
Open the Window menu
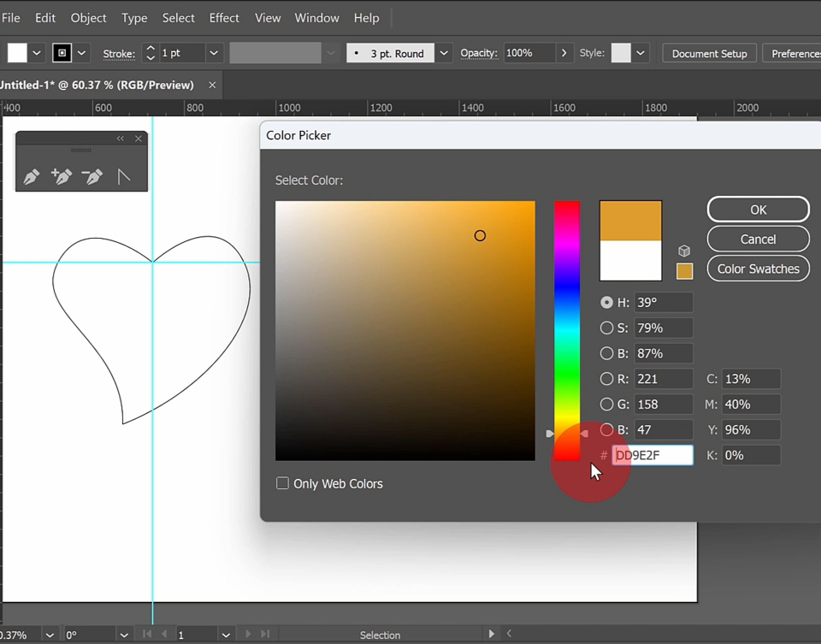coord(316,18)
